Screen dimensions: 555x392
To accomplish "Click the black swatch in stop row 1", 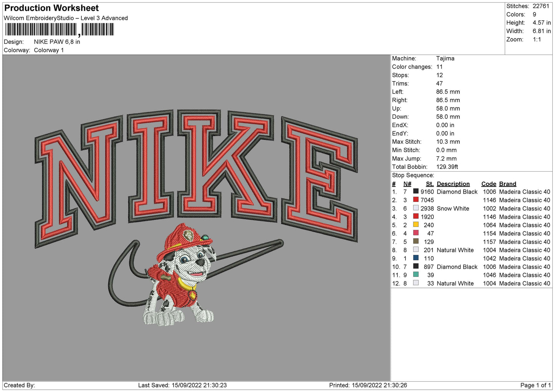I will click(416, 191).
